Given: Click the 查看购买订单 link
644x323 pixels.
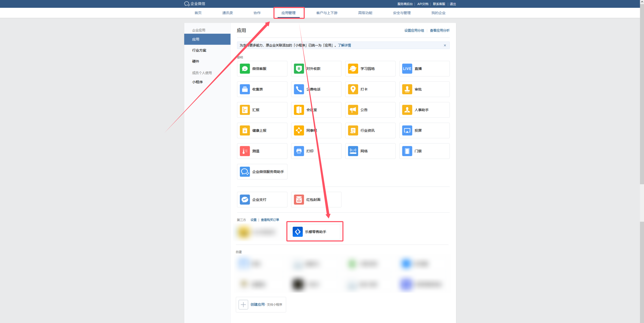Looking at the screenshot, I should point(270,220).
